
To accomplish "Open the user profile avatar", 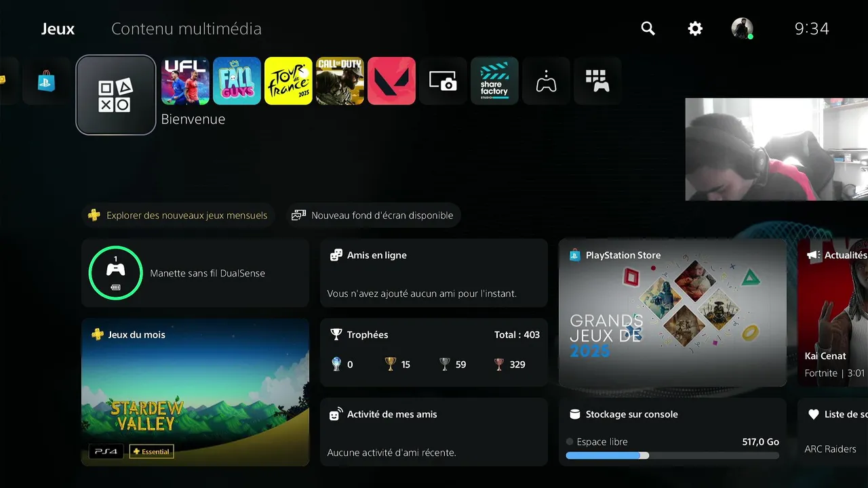I will pos(742,28).
